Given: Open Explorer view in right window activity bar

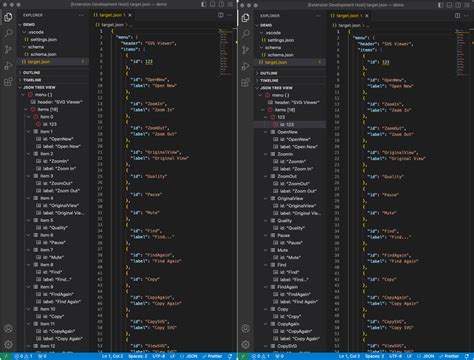Looking at the screenshot, I should pos(246,18).
